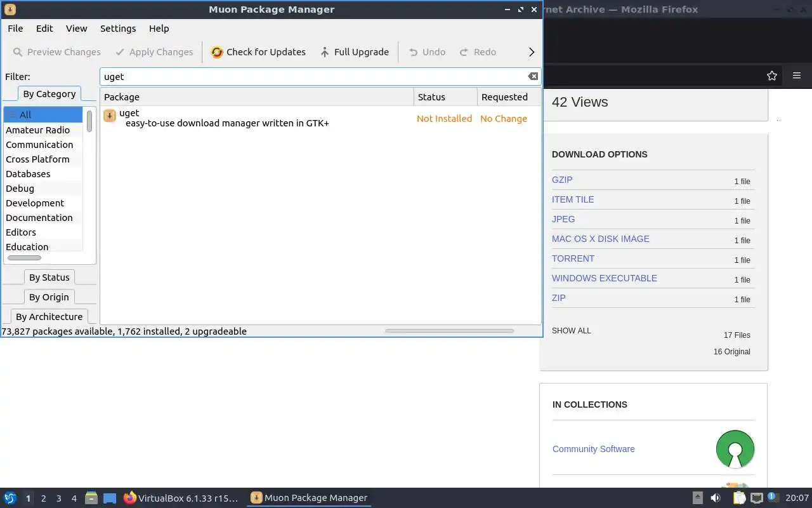This screenshot has width=812, height=508.
Task: Open the file manager taskbar icon
Action: point(91,498)
